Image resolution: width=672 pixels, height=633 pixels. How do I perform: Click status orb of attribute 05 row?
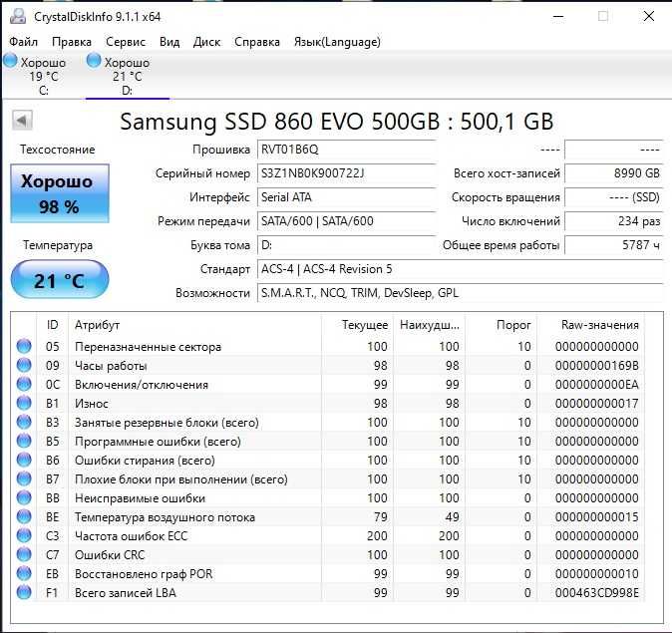click(24, 346)
